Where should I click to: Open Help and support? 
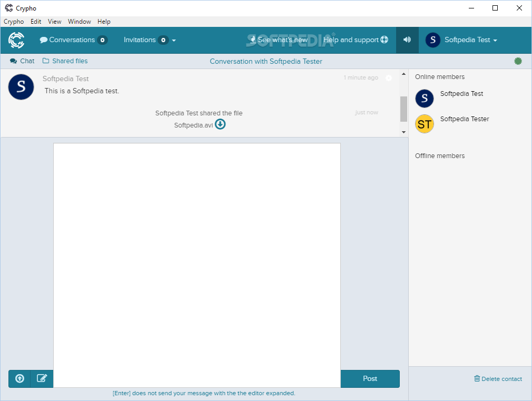pos(356,40)
